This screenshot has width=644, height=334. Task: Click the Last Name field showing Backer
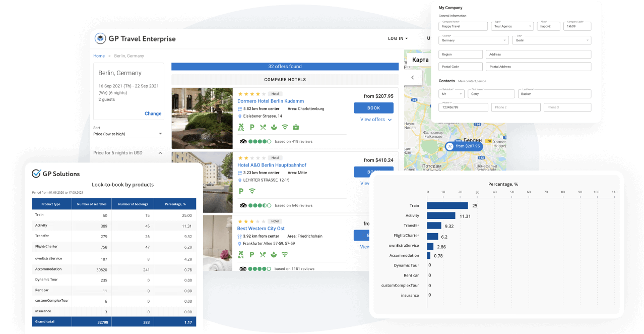tap(554, 94)
